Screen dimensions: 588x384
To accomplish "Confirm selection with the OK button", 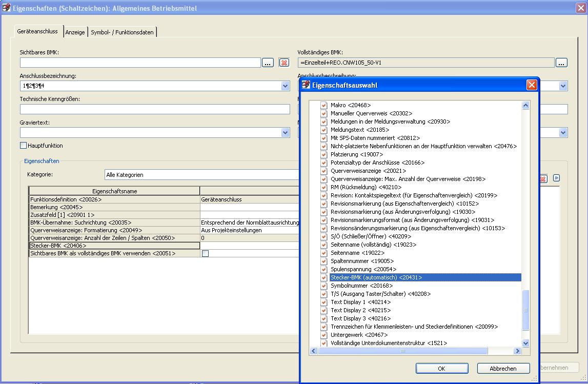I will point(442,369).
